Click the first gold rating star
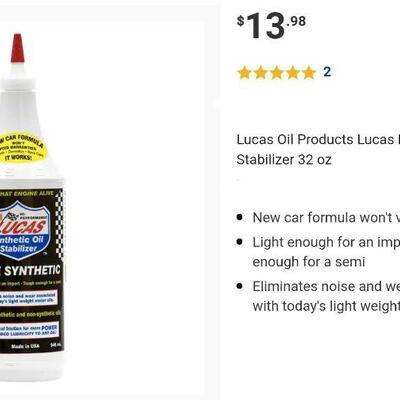The image size is (400, 400). click(244, 72)
